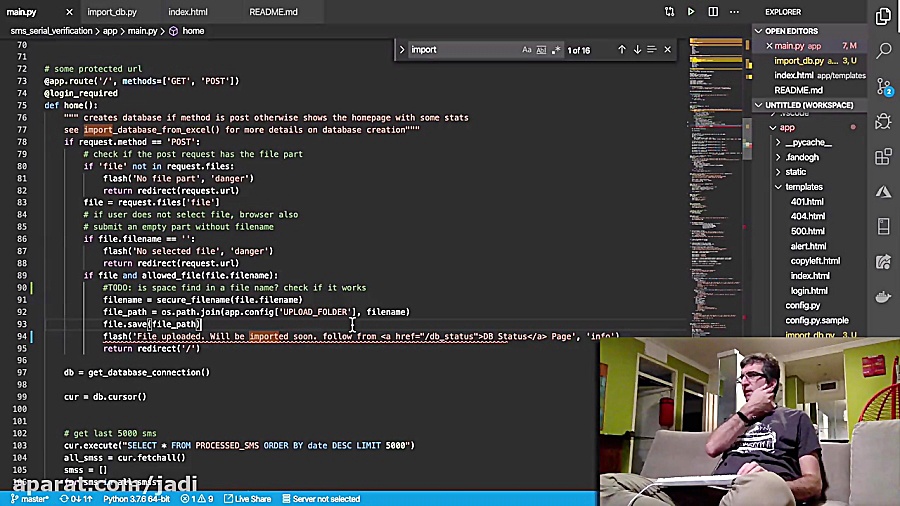Toggle Use Regular Expression in find widget
This screenshot has width=900, height=506.
click(x=556, y=49)
